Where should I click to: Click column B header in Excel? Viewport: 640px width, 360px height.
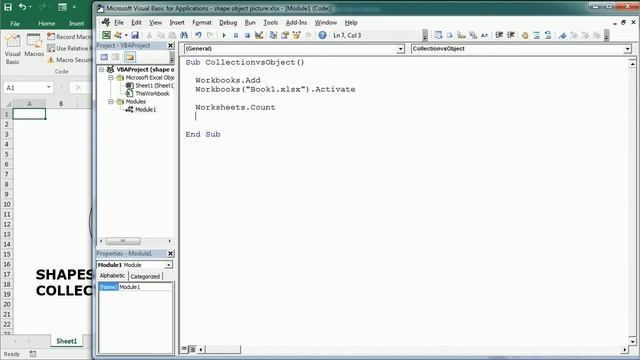click(61, 104)
